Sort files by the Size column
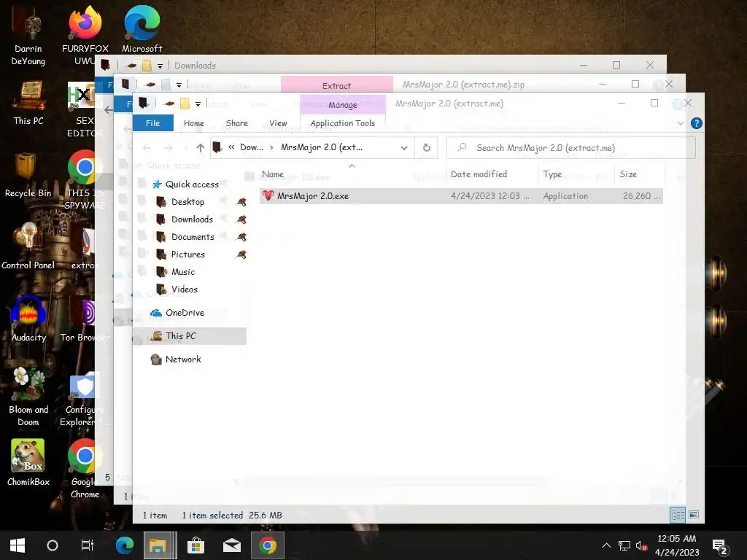Image resolution: width=747 pixels, height=560 pixels. pos(639,174)
